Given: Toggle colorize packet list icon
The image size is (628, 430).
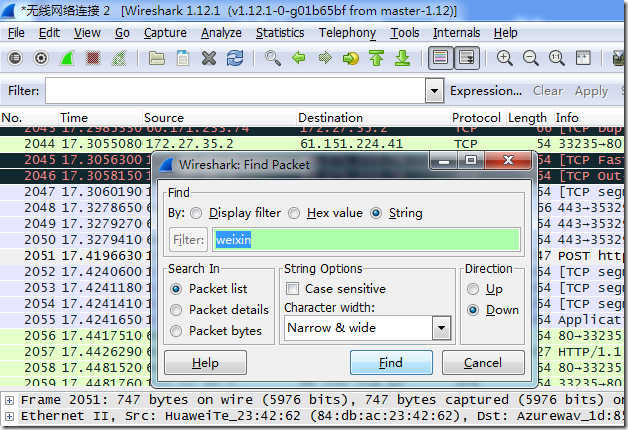Looking at the screenshot, I should [x=441, y=58].
